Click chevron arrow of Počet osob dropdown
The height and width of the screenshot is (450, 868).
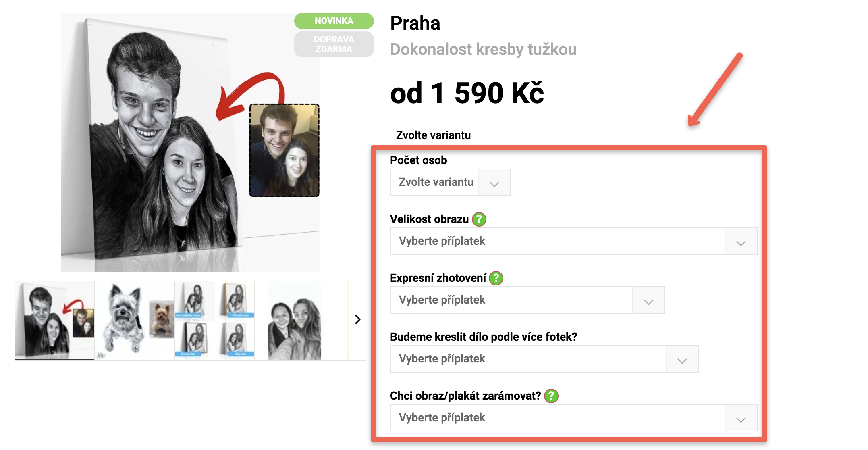494,183
